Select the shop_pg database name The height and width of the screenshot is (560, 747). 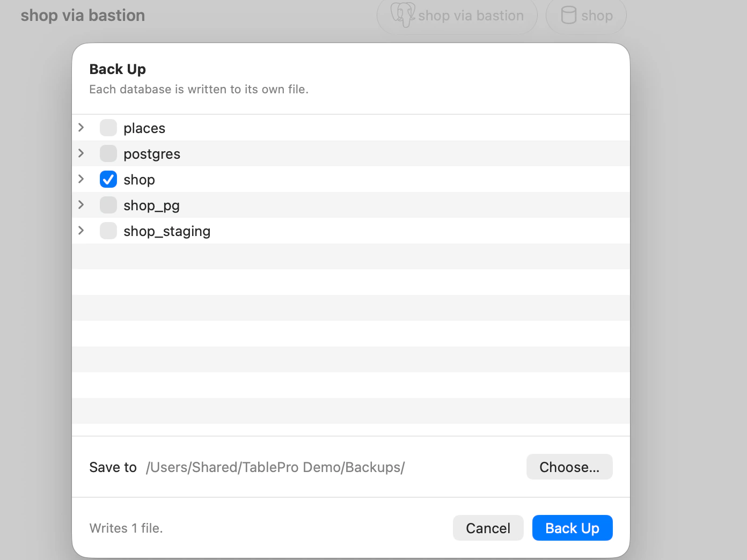pyautogui.click(x=151, y=205)
